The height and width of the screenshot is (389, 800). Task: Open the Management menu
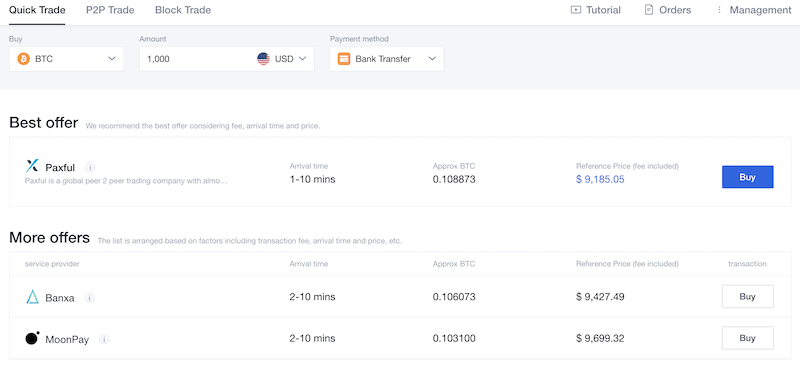pyautogui.click(x=754, y=10)
